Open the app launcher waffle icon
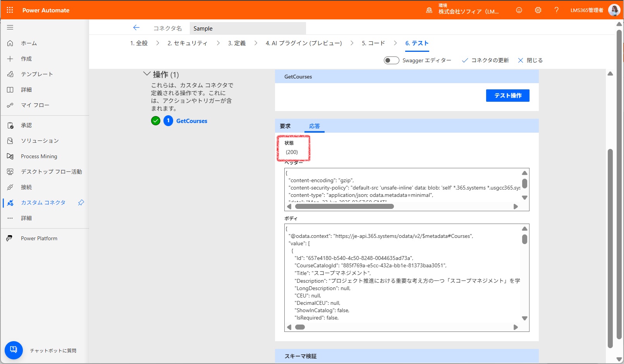Screen dimensions: 624x364 coord(10,10)
